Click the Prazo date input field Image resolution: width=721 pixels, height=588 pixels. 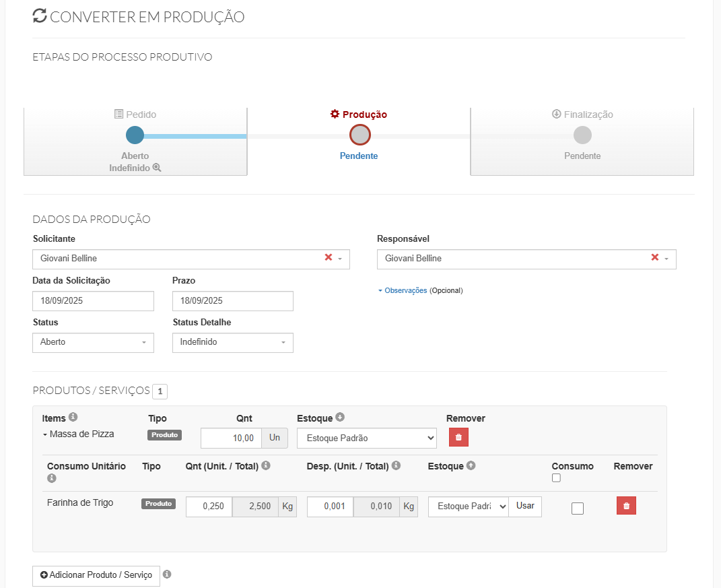(232, 301)
